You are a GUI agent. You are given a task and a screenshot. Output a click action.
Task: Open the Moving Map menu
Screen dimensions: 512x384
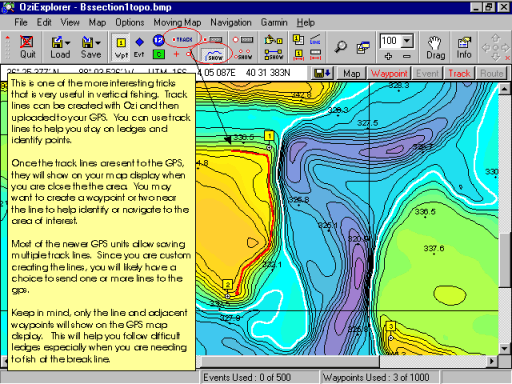click(x=177, y=22)
